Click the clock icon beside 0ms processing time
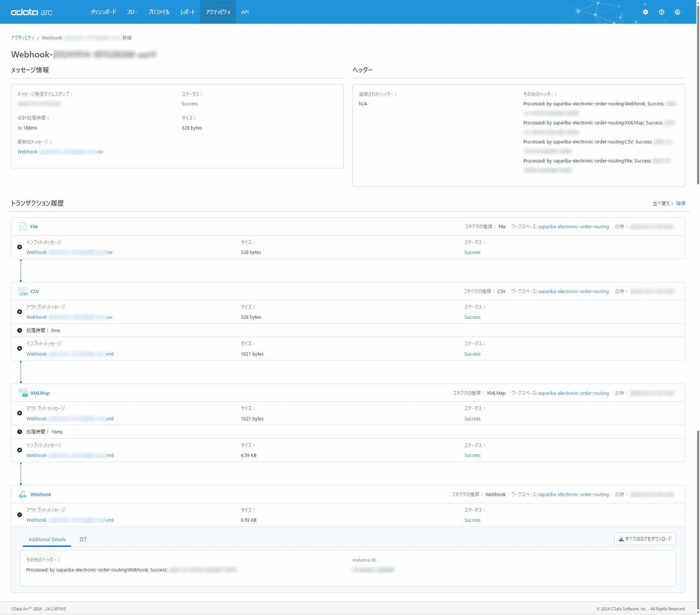Screen dimensions: 700x615 tap(20, 330)
